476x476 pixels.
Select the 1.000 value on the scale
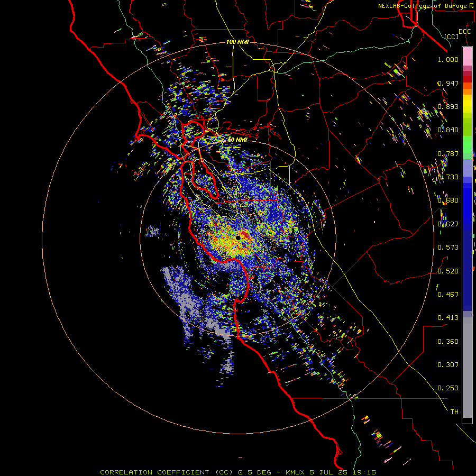point(448,59)
